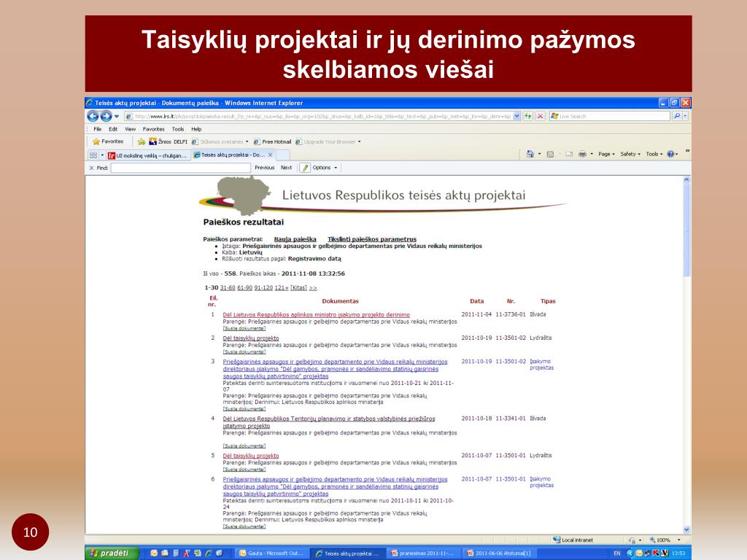Open the Help menu
This screenshot has width=747, height=560.
click(x=196, y=129)
